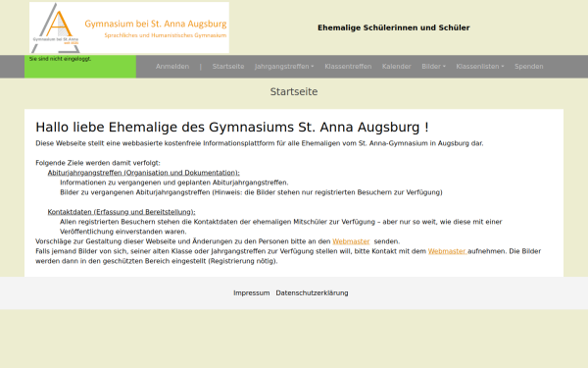This screenshot has width=588, height=368.
Task: Click the 'Sie sind nicht eingeloggt.' status text
Action: pos(60,59)
